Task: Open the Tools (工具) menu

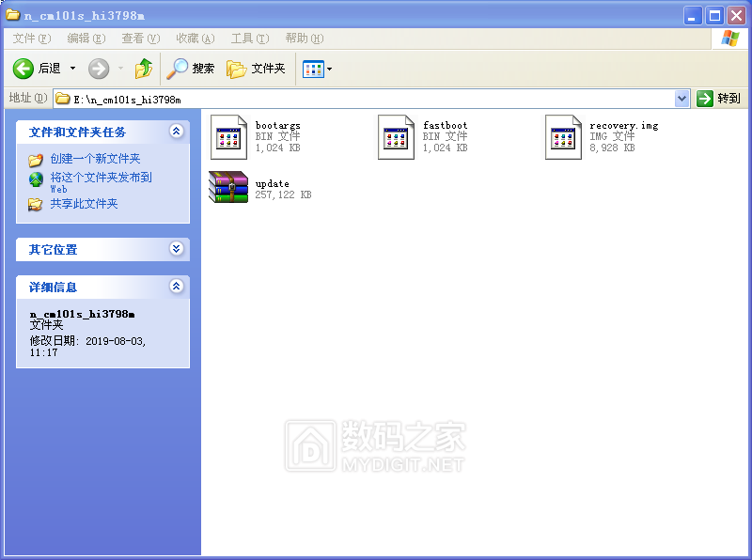Action: pos(249,39)
